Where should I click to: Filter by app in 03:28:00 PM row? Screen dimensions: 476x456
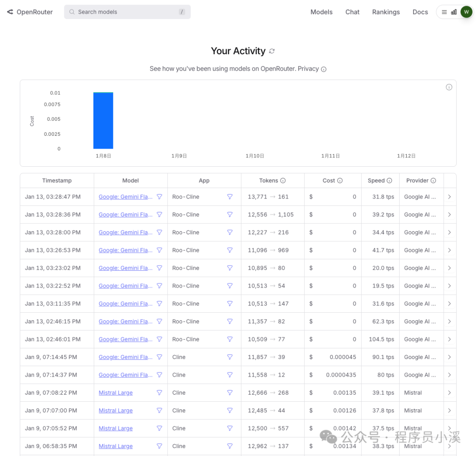click(x=230, y=232)
